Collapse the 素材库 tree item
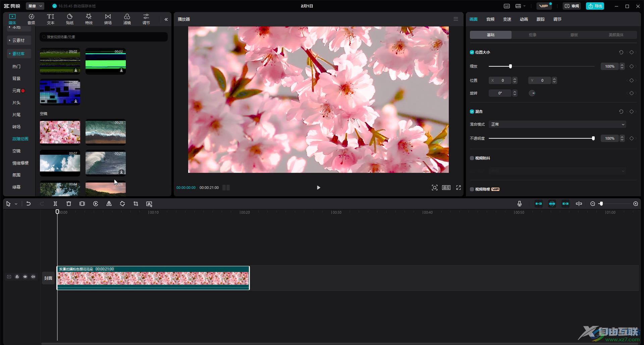The width and height of the screenshot is (644, 345). (x=19, y=54)
